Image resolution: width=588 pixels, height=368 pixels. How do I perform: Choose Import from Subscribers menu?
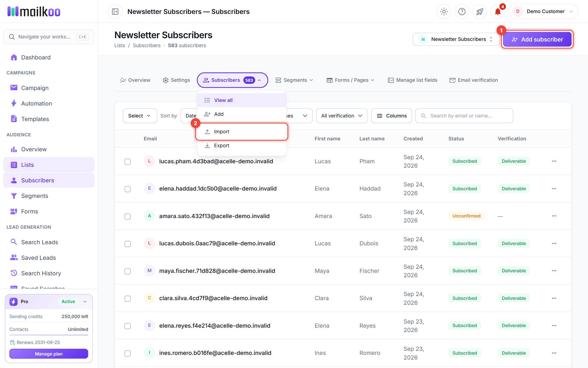point(242,132)
